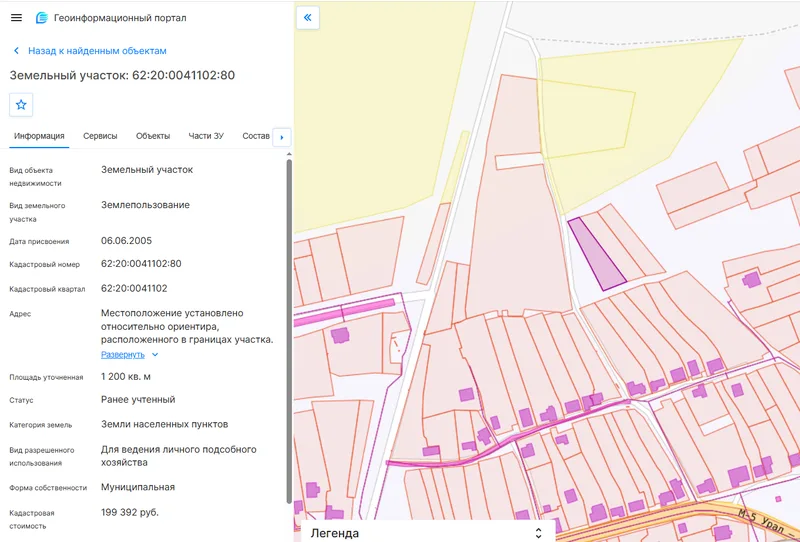Open the hamburger main menu
This screenshot has width=800, height=542.
[x=16, y=18]
